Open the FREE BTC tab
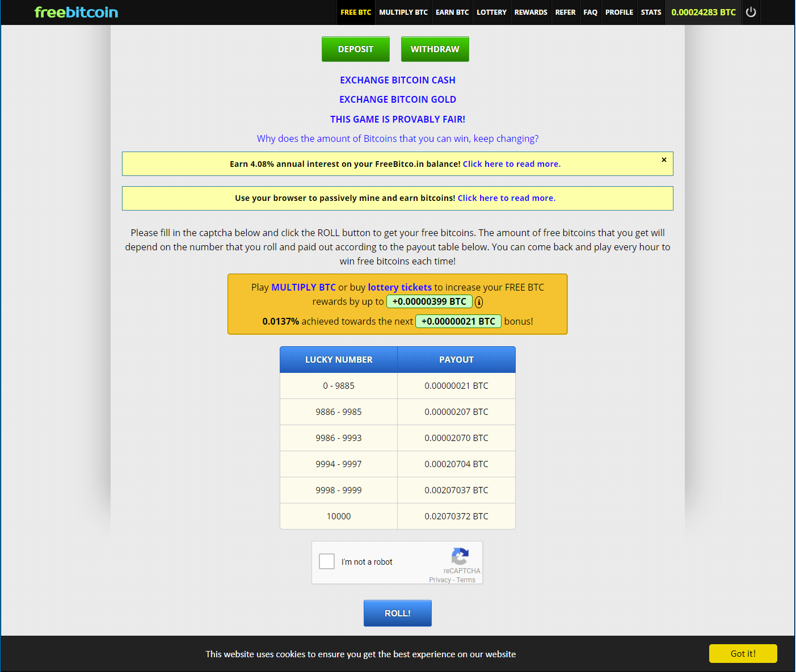Image resolution: width=796 pixels, height=672 pixels. click(x=356, y=12)
